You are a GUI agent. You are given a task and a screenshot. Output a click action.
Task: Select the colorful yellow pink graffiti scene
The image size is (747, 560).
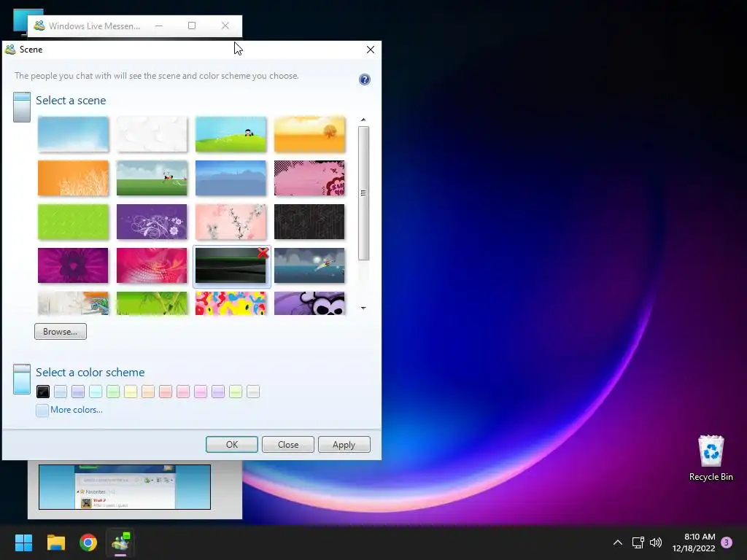pyautogui.click(x=231, y=303)
